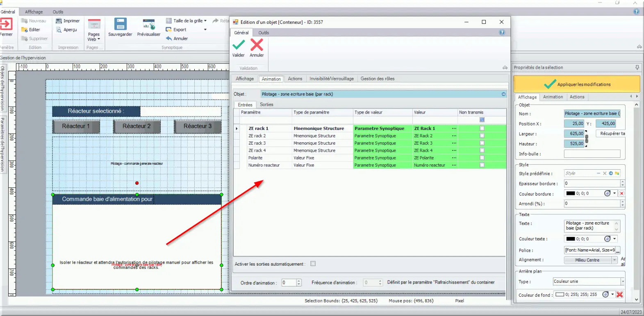Switch to Affichage tab in edit dialog
Image resolution: width=644 pixels, height=316 pixels.
(245, 79)
